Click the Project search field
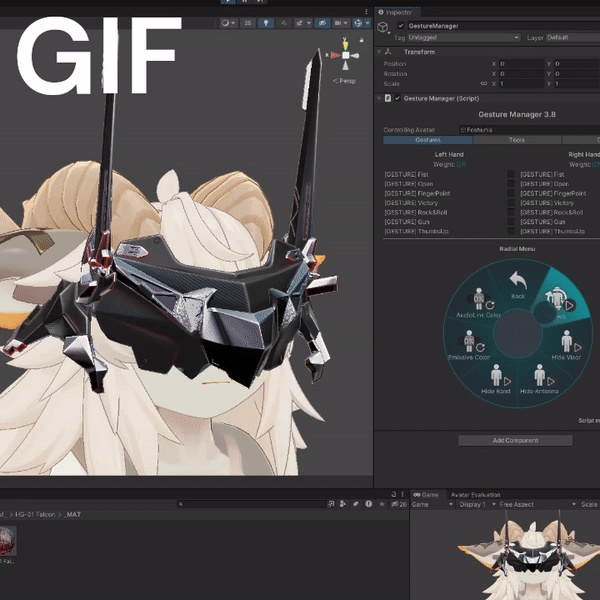Image resolution: width=600 pixels, height=600 pixels. tap(251, 504)
